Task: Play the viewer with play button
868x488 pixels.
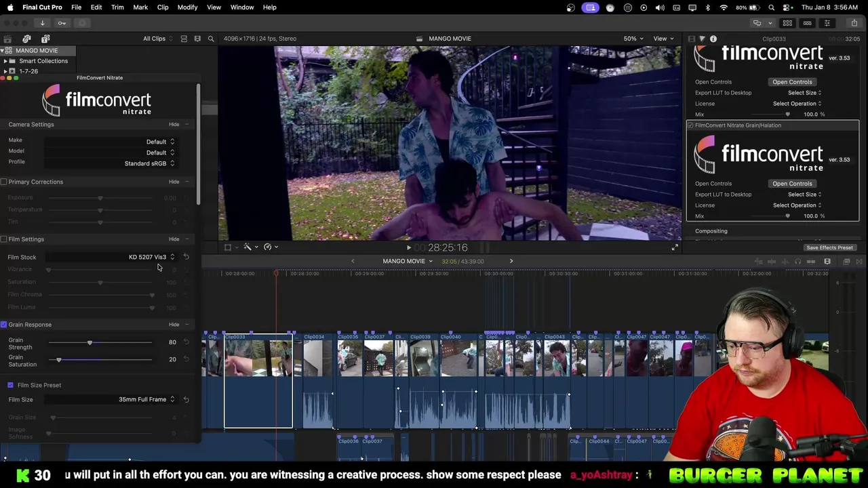Action: pos(408,247)
